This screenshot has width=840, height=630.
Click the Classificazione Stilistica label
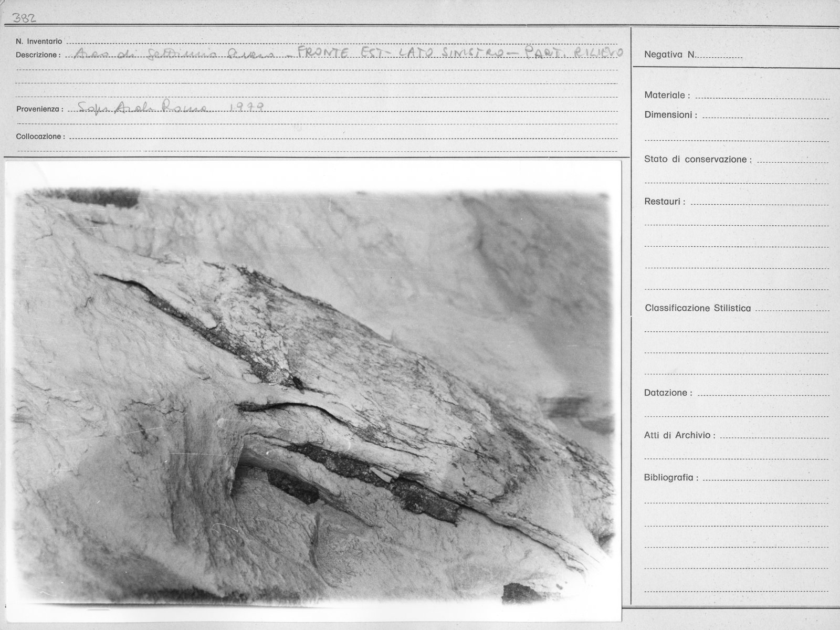pyautogui.click(x=698, y=308)
